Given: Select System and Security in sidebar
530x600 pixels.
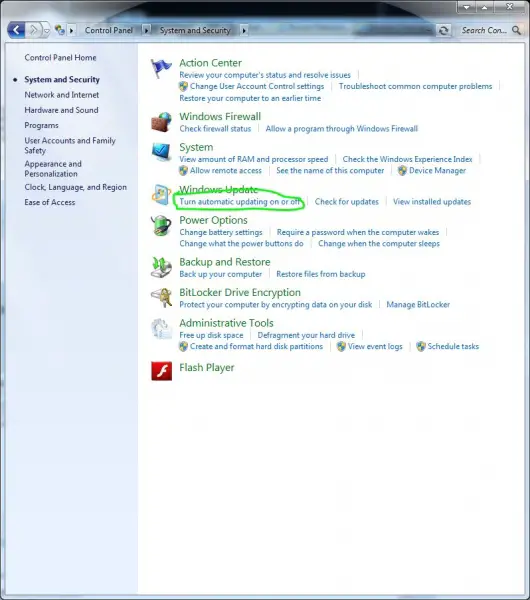Looking at the screenshot, I should click(62, 79).
